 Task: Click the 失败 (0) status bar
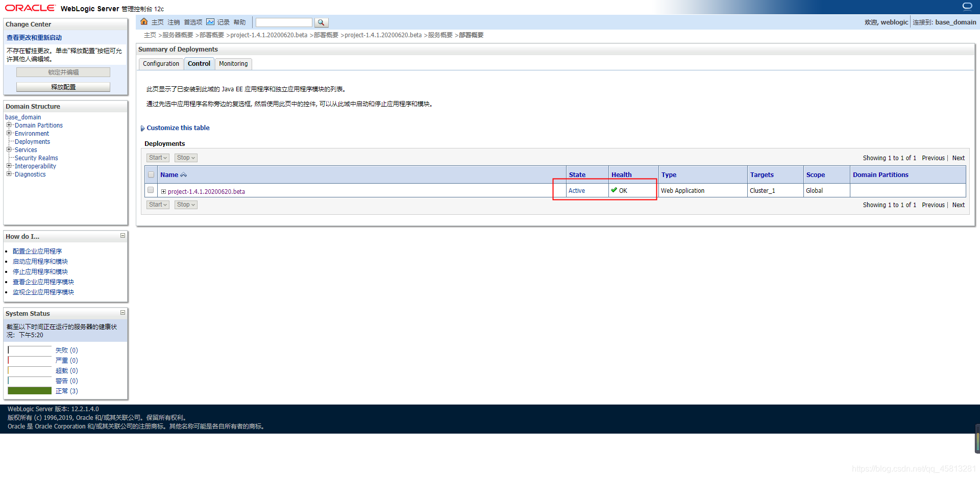coord(30,350)
